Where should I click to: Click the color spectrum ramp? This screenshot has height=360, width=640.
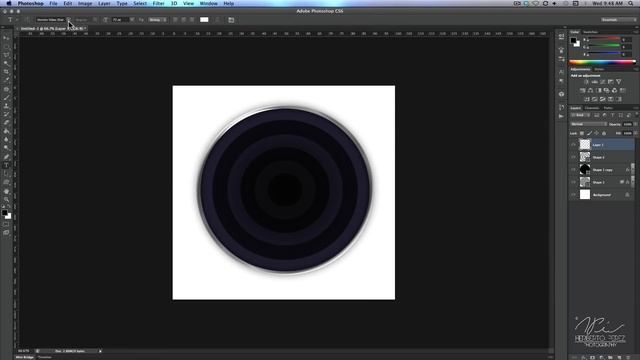point(602,62)
